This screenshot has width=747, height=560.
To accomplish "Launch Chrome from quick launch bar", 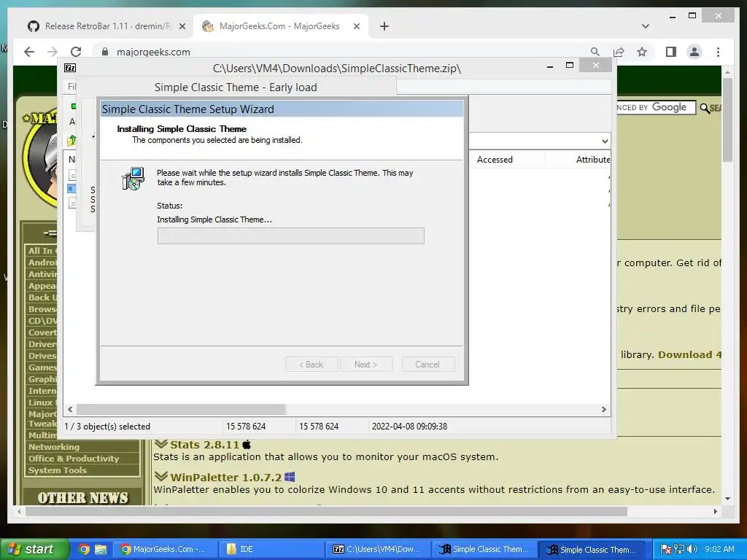I will click(84, 550).
